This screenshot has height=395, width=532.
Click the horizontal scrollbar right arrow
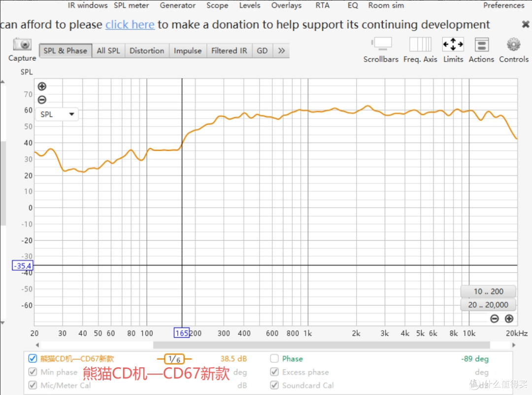click(x=514, y=345)
